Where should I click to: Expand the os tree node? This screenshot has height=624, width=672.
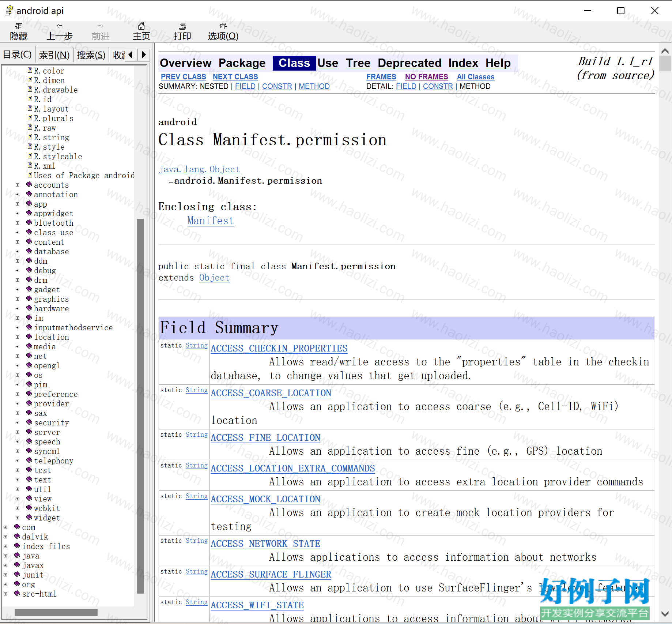pyautogui.click(x=17, y=375)
